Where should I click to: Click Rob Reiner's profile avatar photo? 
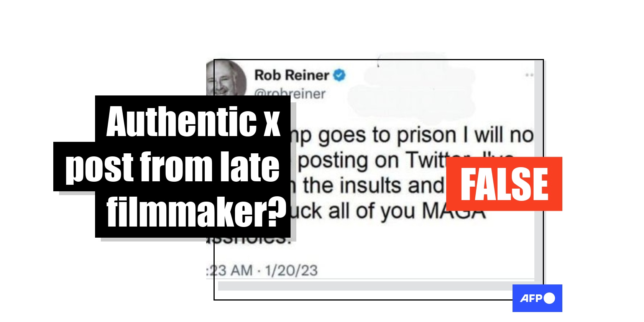(227, 78)
